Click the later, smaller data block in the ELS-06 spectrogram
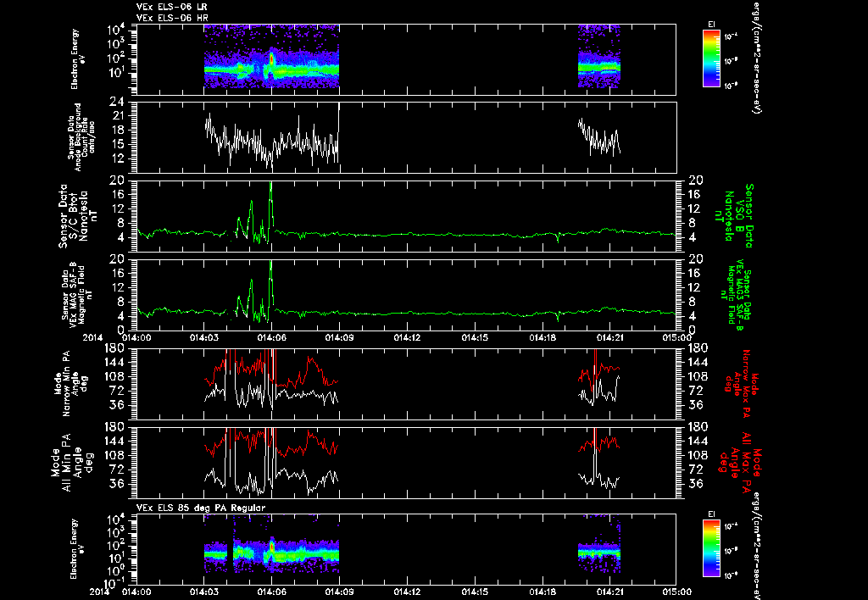Screen dimensions: 868x600 coord(599,56)
